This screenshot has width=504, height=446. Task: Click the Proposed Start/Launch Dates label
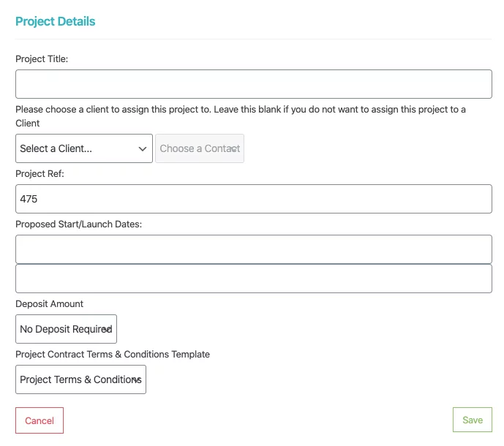[x=78, y=224]
